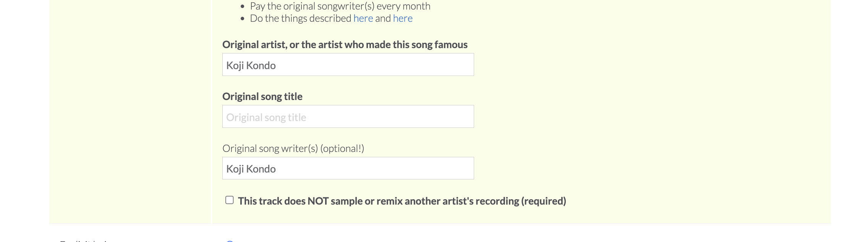The image size is (868, 242).
Task: Click the "Do the things described" text
Action: [300, 18]
